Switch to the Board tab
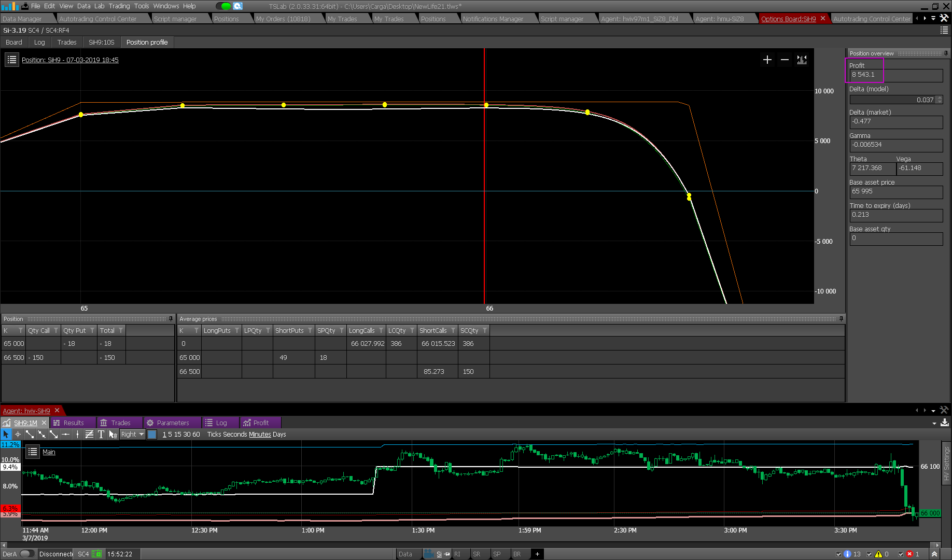 pyautogui.click(x=14, y=43)
